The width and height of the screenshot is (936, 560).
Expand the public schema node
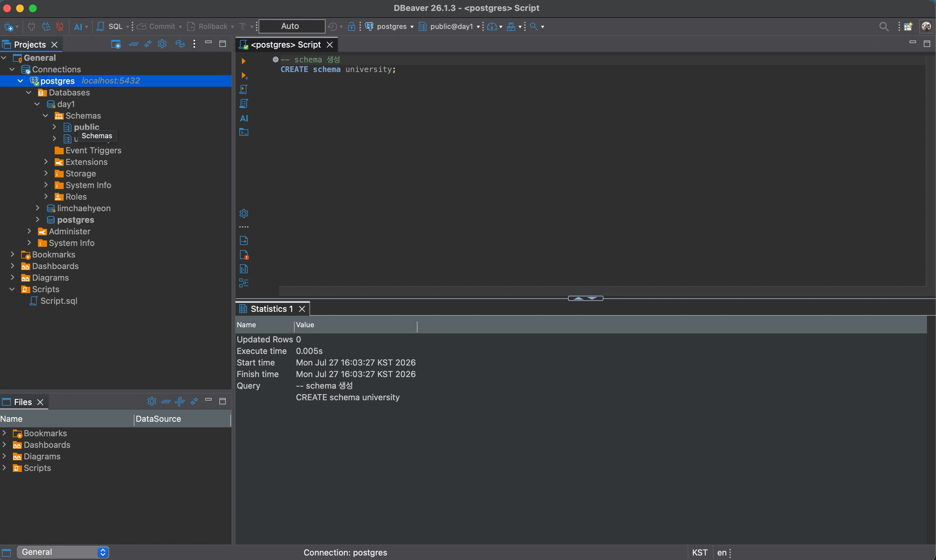[54, 127]
